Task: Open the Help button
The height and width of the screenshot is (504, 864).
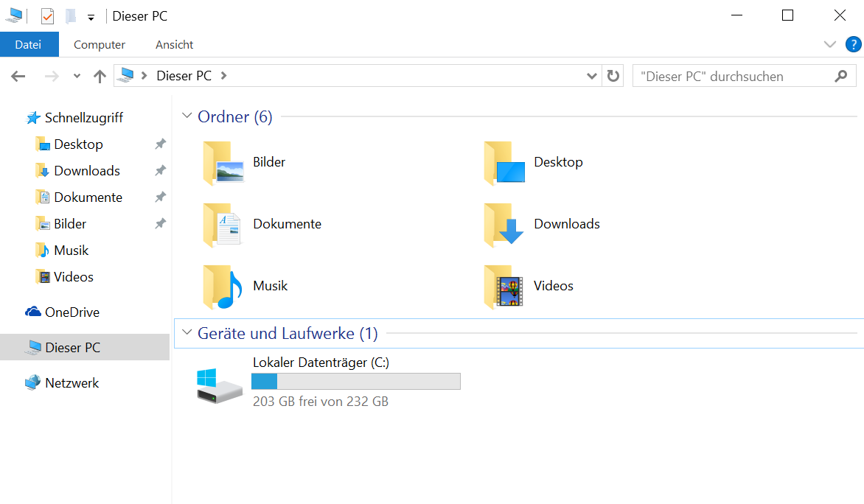Action: click(854, 44)
